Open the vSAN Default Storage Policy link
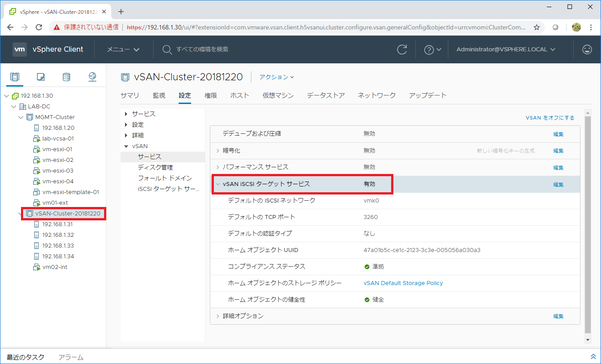601x364 pixels. tap(403, 283)
